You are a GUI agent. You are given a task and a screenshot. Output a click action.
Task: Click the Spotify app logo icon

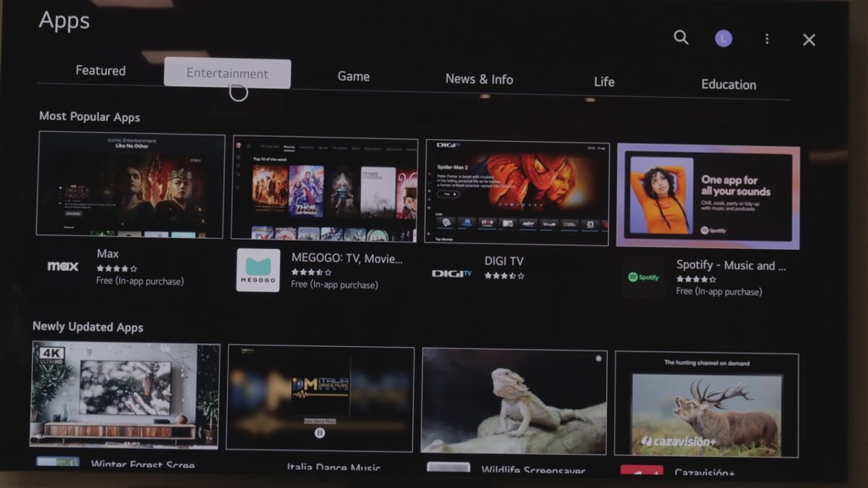(643, 277)
